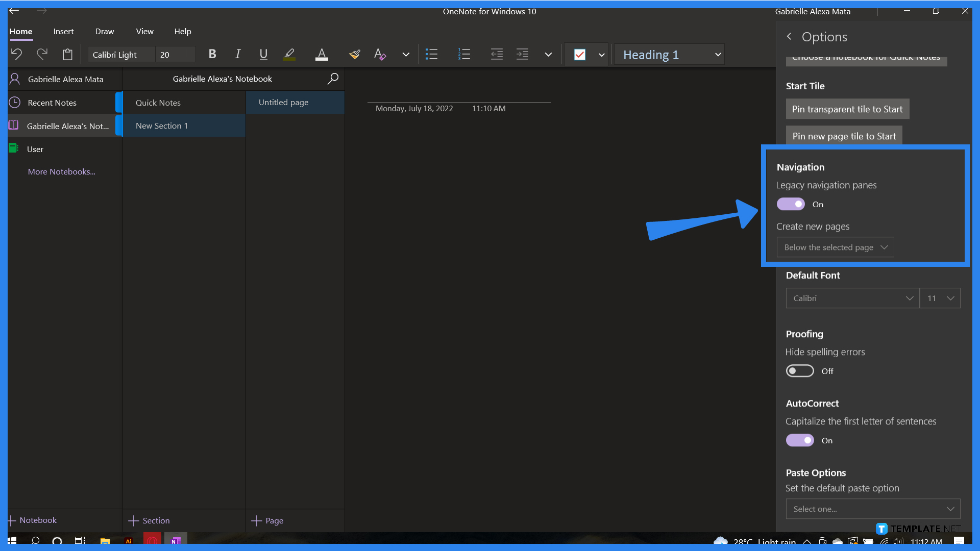This screenshot has width=980, height=551.
Task: Open More Notebooks link
Action: (61, 171)
